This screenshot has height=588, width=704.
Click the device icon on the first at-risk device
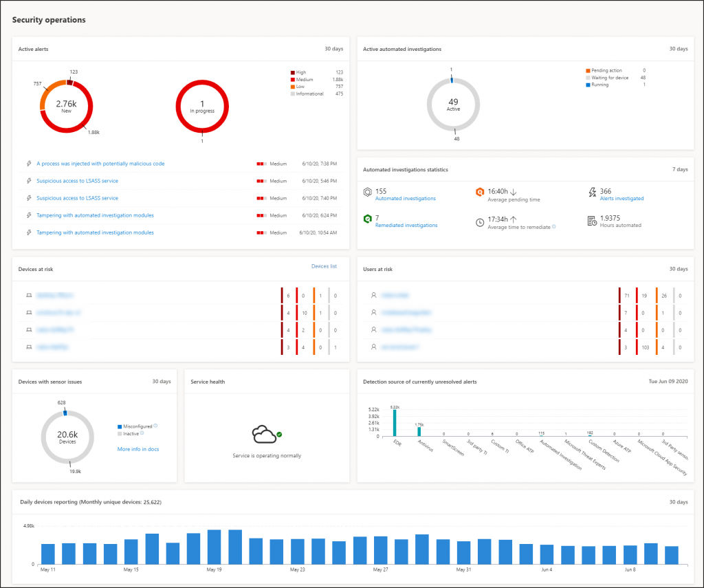click(27, 296)
